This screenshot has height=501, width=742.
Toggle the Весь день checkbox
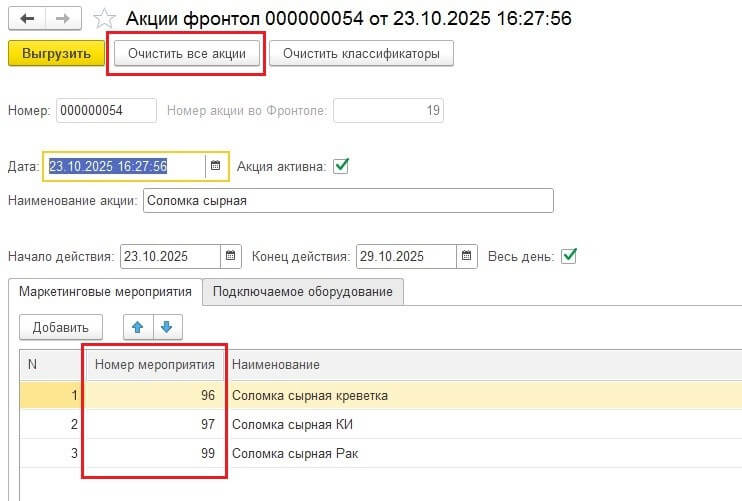click(569, 256)
